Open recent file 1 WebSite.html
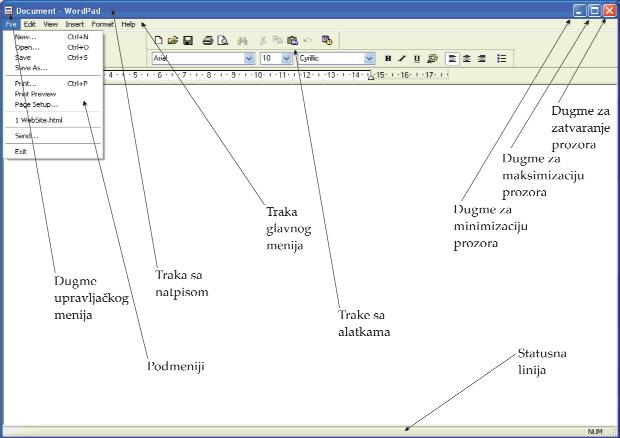The width and height of the screenshot is (620, 438). (53, 120)
